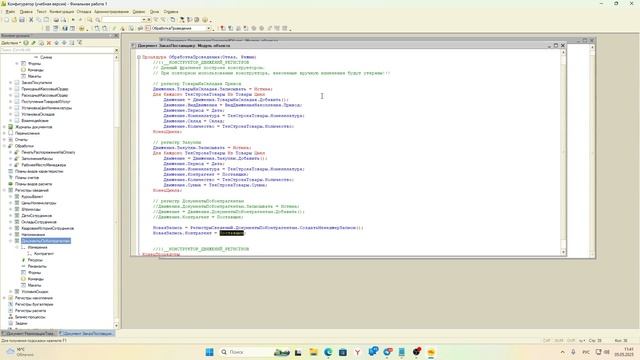Click the Справка menu
This screenshot has height=360, width=640.
171,12
